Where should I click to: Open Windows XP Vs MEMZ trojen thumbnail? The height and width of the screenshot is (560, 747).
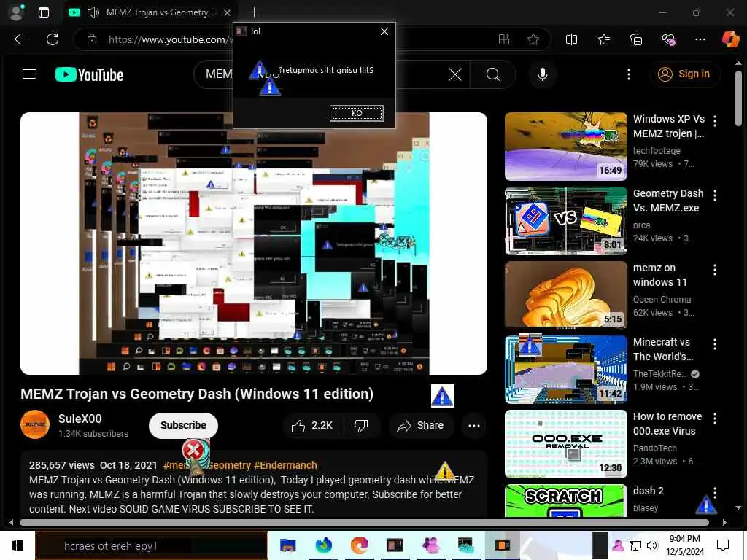coord(566,146)
